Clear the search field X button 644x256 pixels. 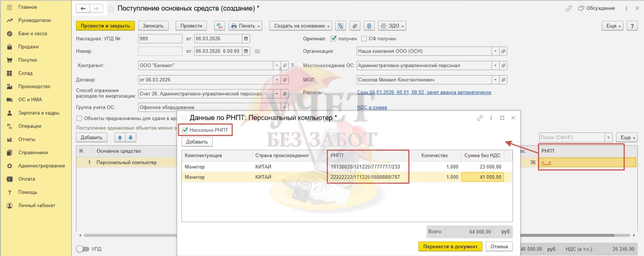pyautogui.click(x=608, y=137)
